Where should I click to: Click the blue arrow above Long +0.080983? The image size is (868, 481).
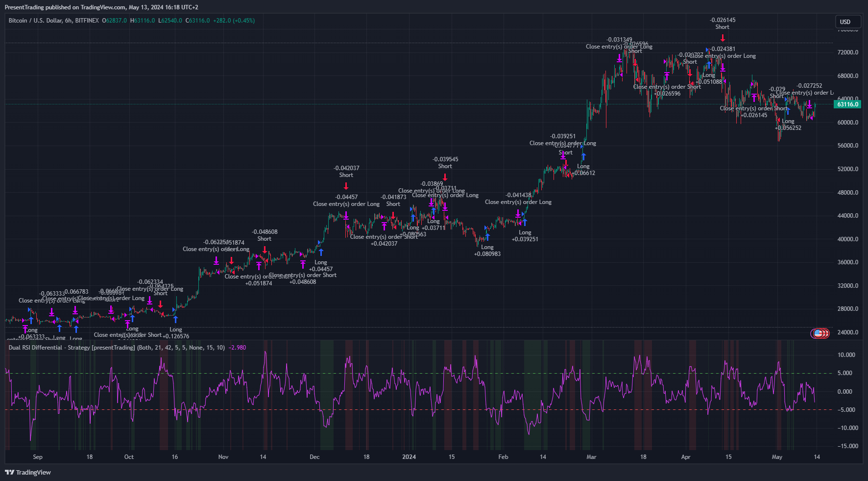click(x=487, y=237)
